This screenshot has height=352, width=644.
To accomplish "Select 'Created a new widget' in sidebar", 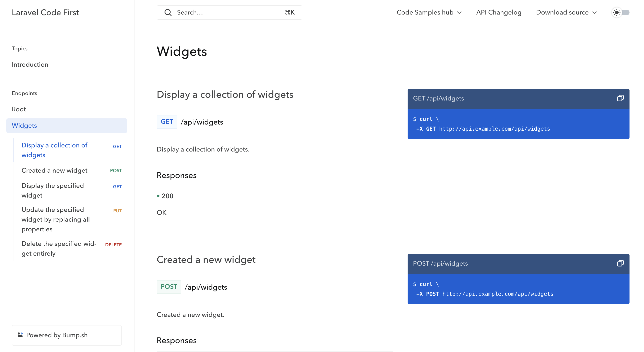I will [54, 170].
